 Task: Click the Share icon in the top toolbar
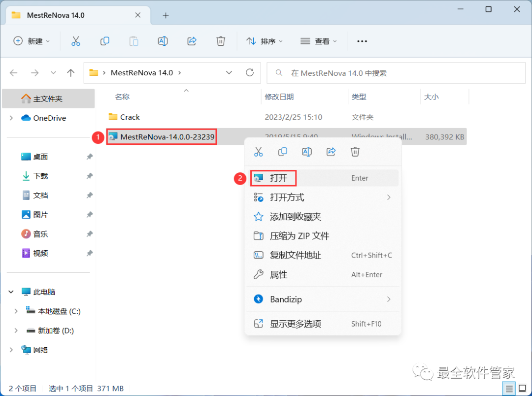(x=192, y=41)
